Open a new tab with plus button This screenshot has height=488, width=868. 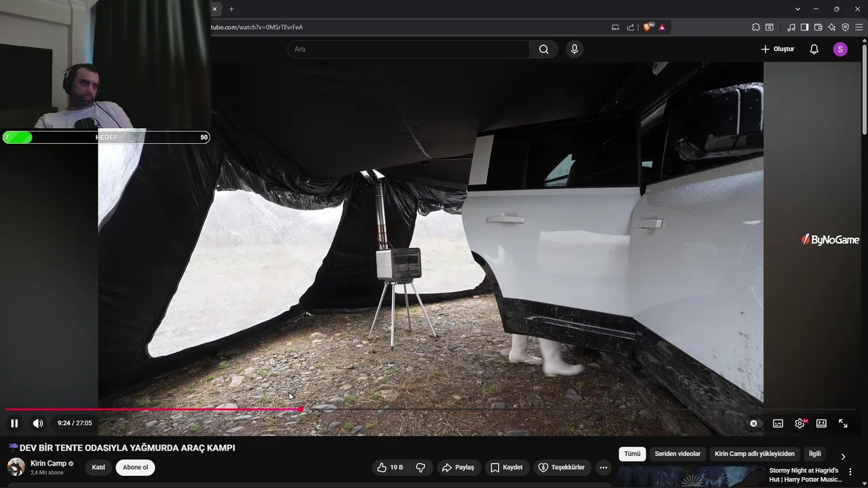tap(231, 9)
